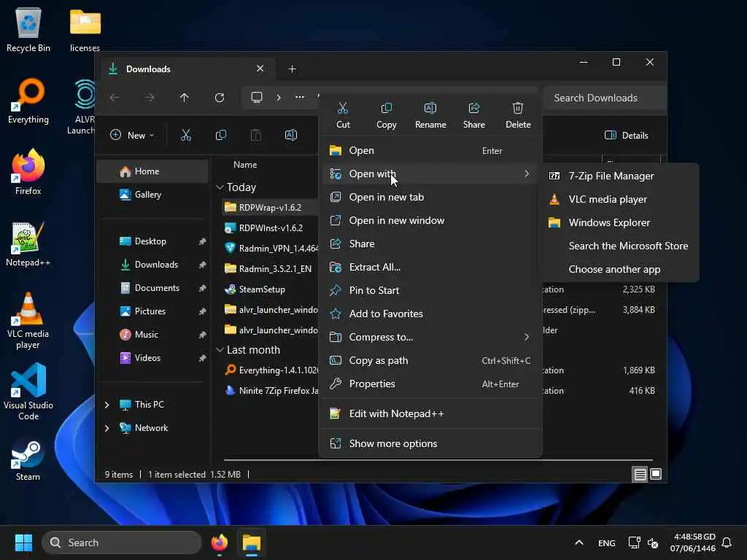Select Open in new window
The image size is (747, 560).
click(x=430, y=220)
